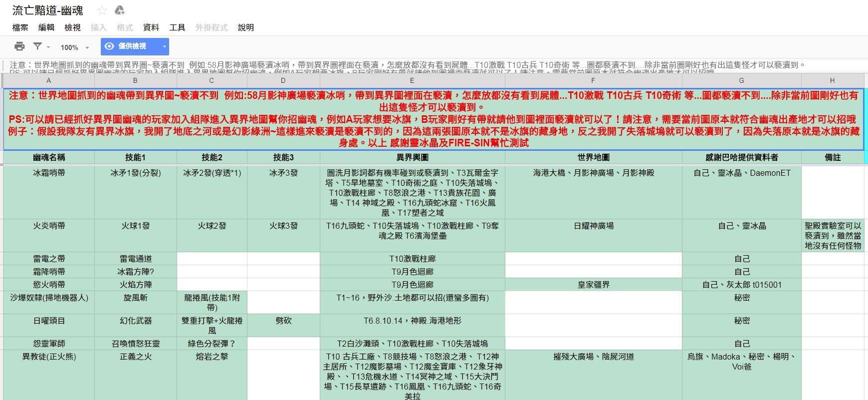The height and width of the screenshot is (400, 868).
Task: Click the 冰矛1發(分裂) cell
Action: 136,192
